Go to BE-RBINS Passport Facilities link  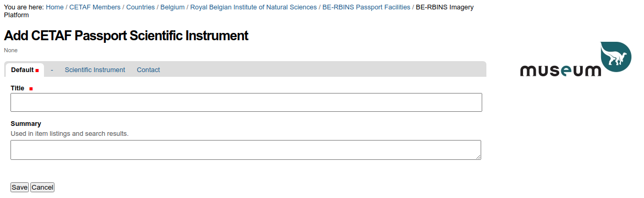pos(366,7)
